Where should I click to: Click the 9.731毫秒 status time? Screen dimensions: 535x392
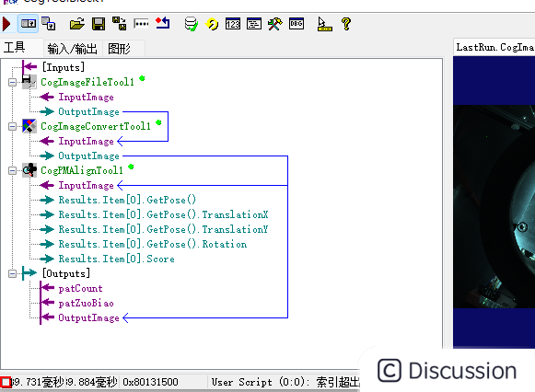(39, 382)
